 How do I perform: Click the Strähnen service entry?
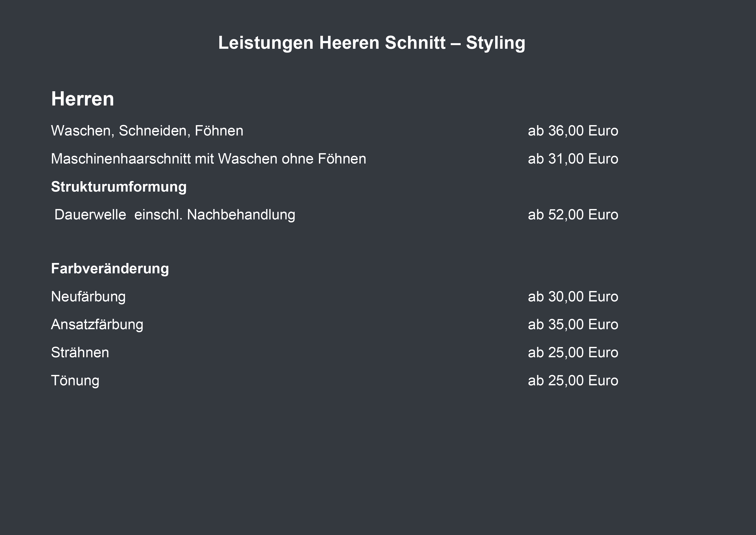(x=80, y=352)
